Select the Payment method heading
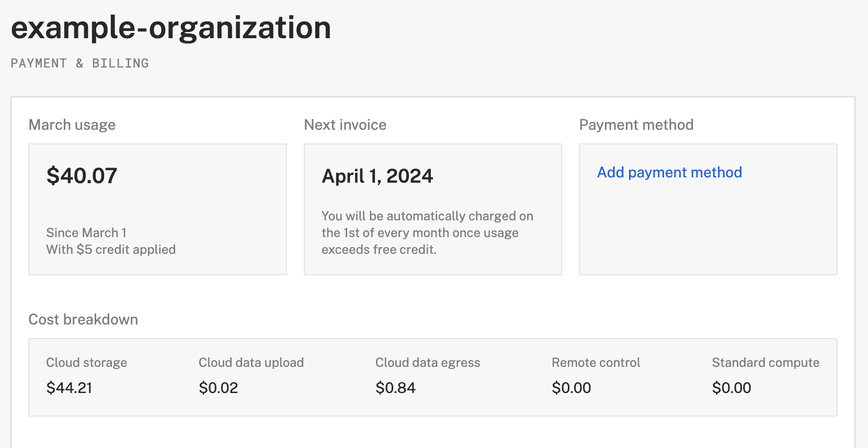868x448 pixels. 636,125
